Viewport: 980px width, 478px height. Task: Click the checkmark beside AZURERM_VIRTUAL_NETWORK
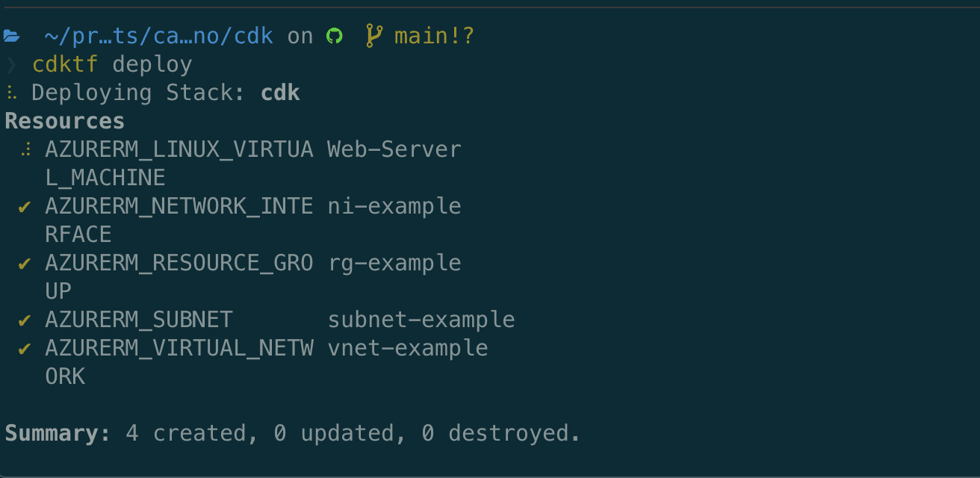point(25,348)
